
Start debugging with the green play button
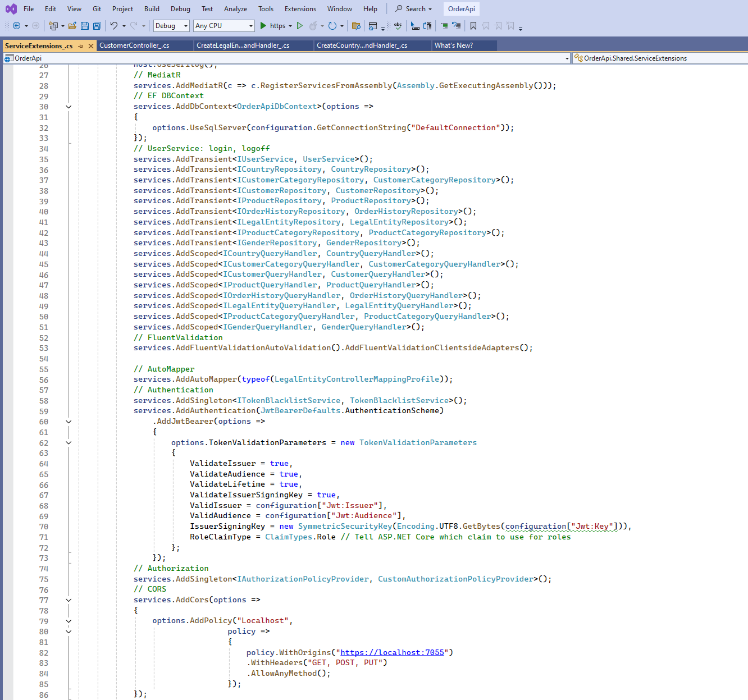pos(263,26)
